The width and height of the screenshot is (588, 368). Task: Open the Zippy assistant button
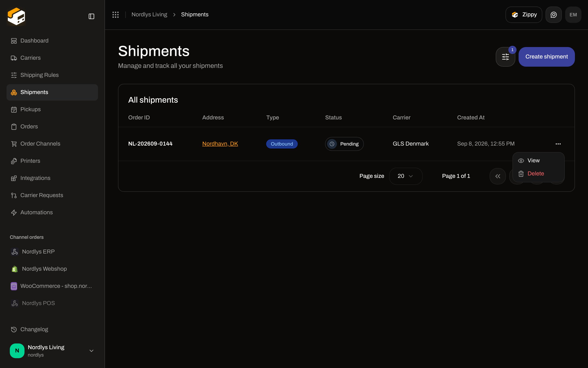click(x=524, y=15)
